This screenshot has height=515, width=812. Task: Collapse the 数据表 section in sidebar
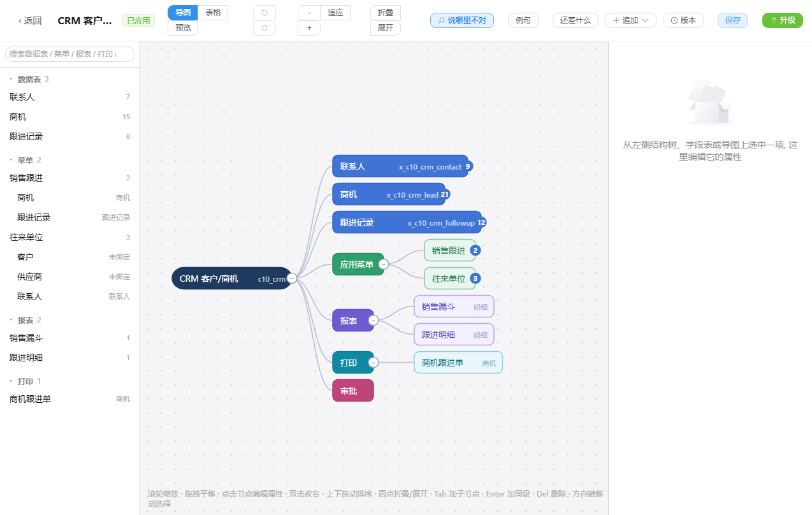(11, 79)
